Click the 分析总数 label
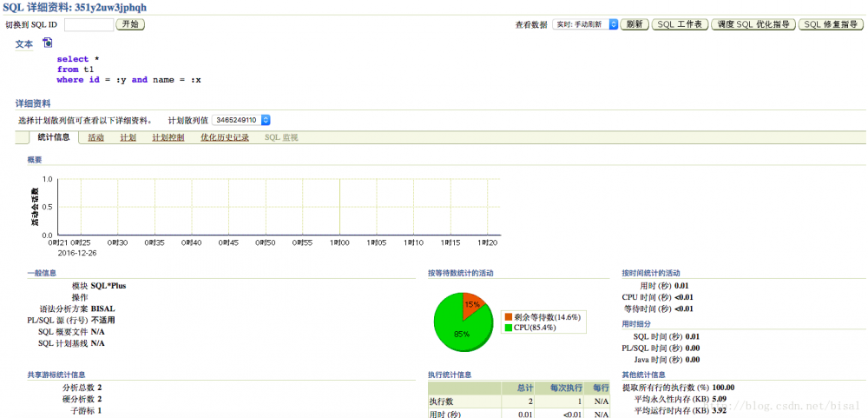868x418 pixels. pos(79,388)
